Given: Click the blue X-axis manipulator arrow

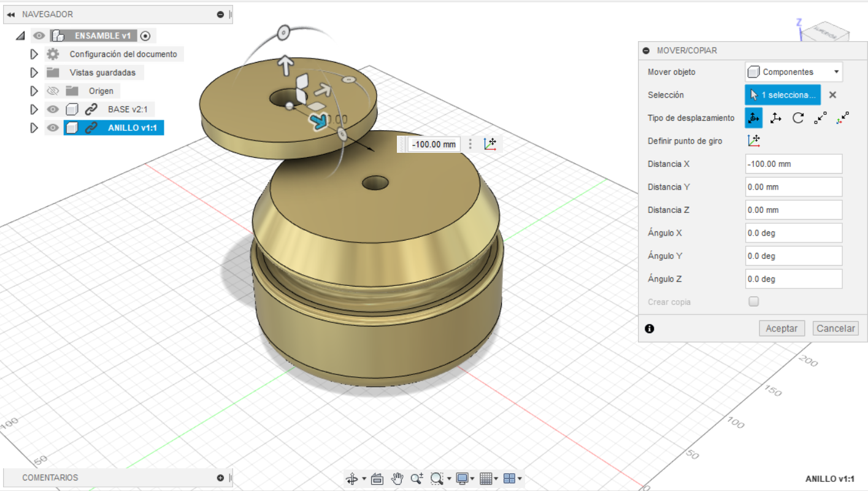Looking at the screenshot, I should click(x=318, y=122).
